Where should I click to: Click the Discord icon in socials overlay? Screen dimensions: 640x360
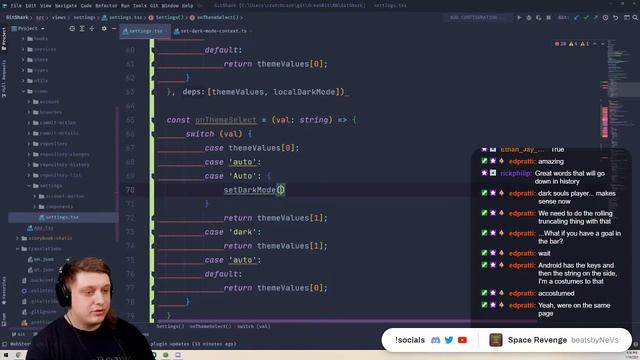click(x=436, y=340)
